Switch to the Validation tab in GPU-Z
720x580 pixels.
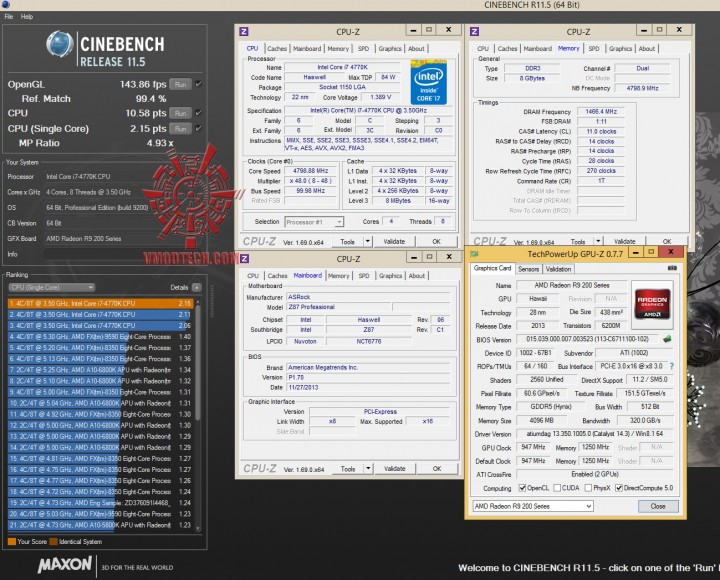point(558,269)
